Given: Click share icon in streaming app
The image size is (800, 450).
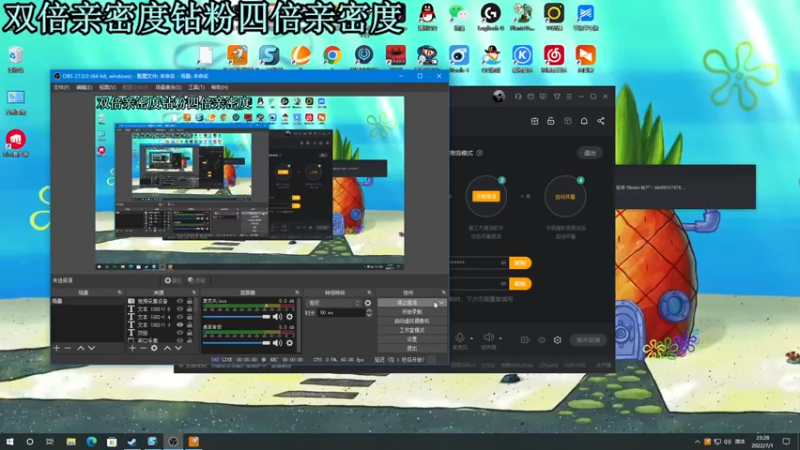Looking at the screenshot, I should (x=601, y=121).
